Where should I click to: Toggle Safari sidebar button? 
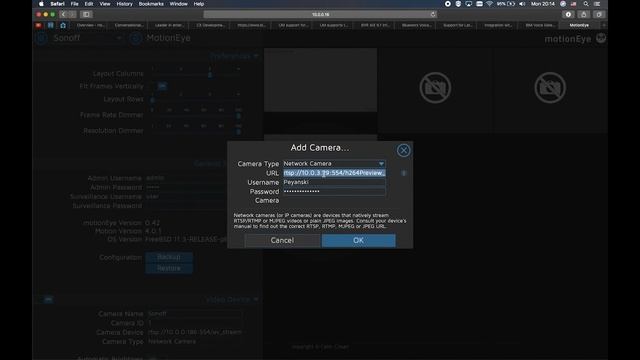tap(86, 14)
